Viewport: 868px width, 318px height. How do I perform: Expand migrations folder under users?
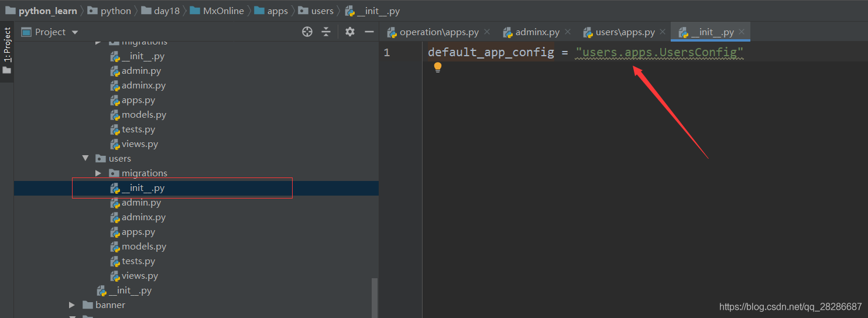pyautogui.click(x=98, y=173)
